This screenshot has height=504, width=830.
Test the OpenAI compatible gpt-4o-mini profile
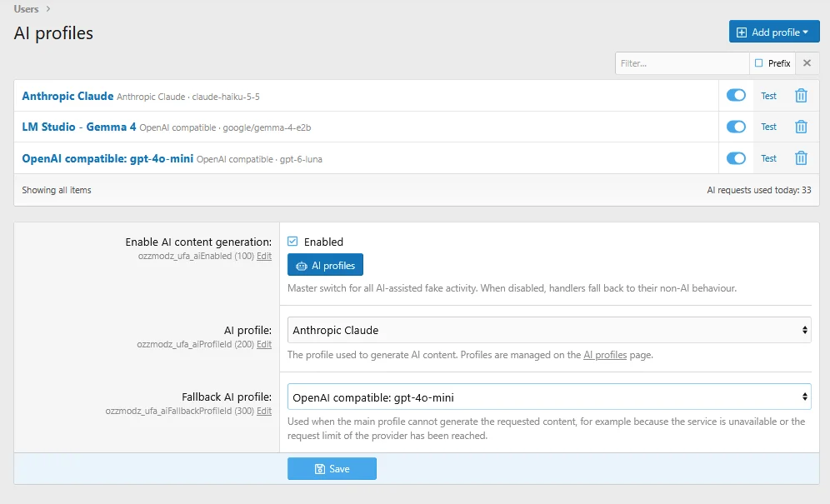coord(768,158)
